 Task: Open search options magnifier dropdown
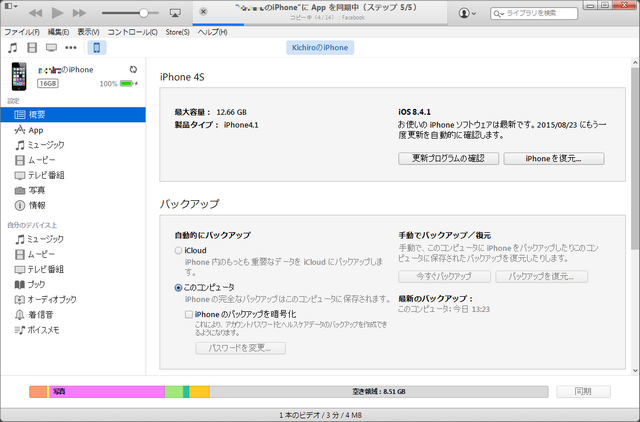pyautogui.click(x=498, y=13)
